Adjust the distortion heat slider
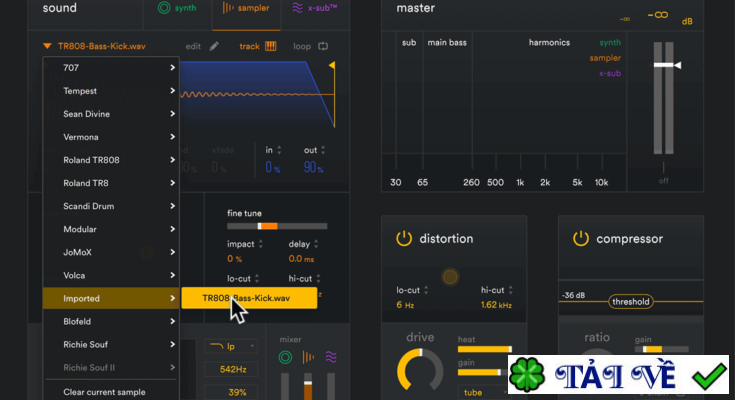Image resolution: width=735 pixels, height=400 pixels. pyautogui.click(x=485, y=349)
